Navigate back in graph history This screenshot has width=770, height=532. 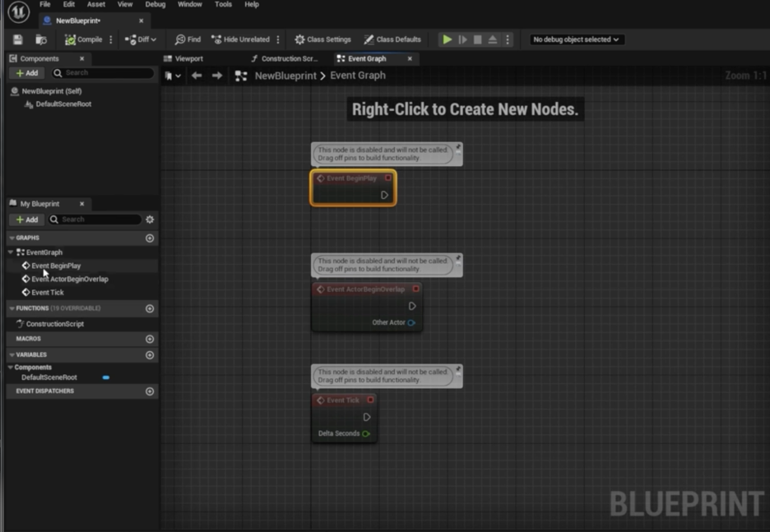(197, 76)
